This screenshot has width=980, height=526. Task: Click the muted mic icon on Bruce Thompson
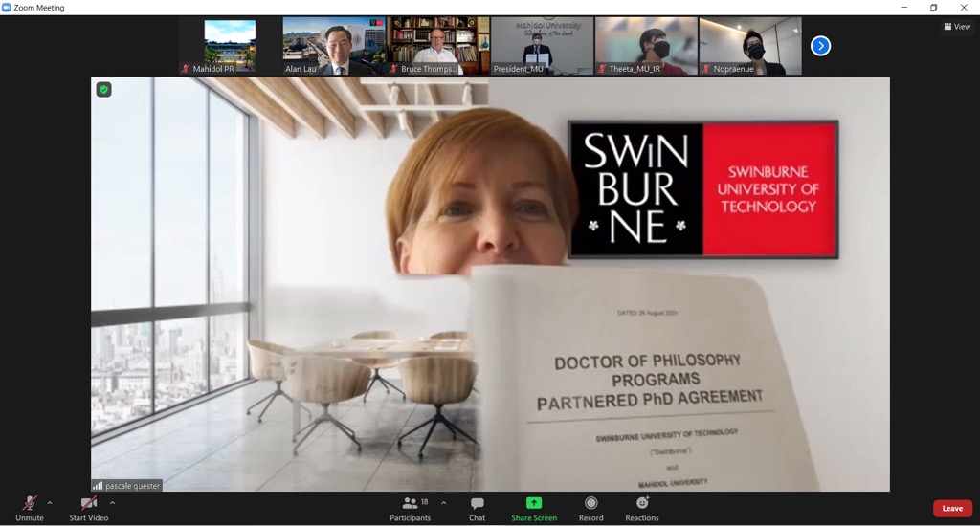pos(393,69)
